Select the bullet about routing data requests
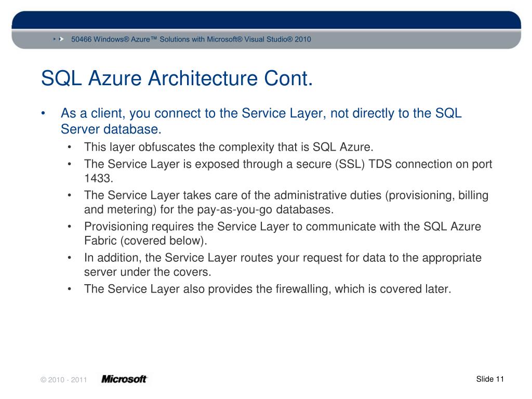This screenshot has height=399, width=532. [283, 264]
